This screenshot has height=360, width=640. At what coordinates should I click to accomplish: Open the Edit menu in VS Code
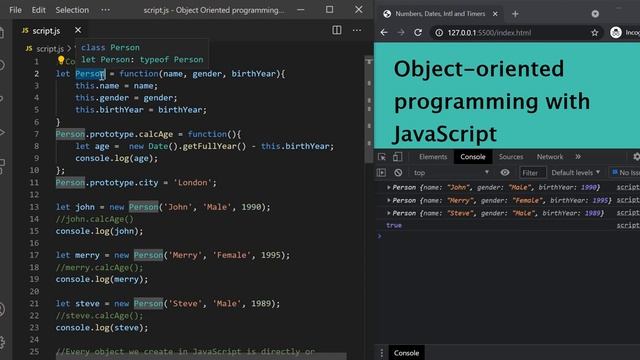coord(39,10)
